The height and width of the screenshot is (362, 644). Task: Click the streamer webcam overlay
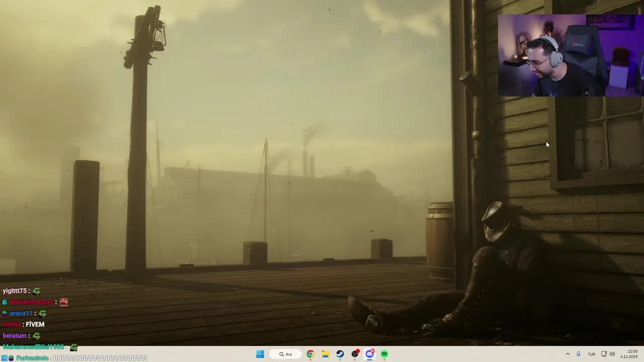point(571,55)
